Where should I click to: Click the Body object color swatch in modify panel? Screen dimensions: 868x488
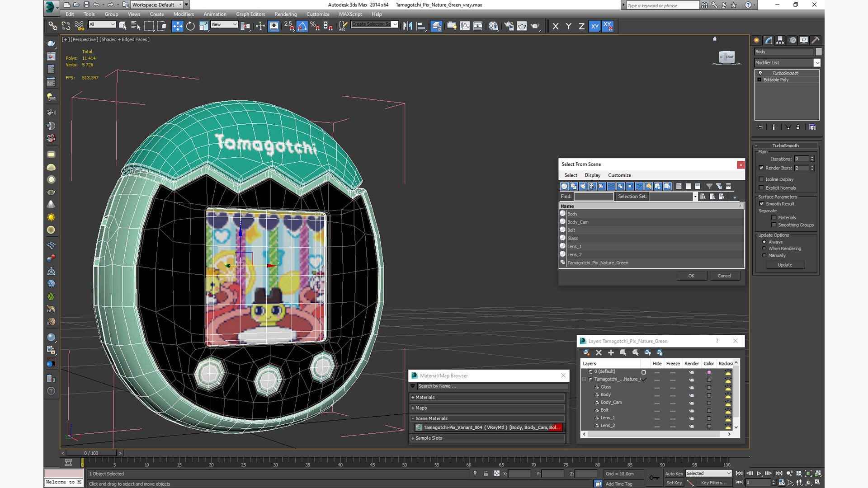click(819, 52)
